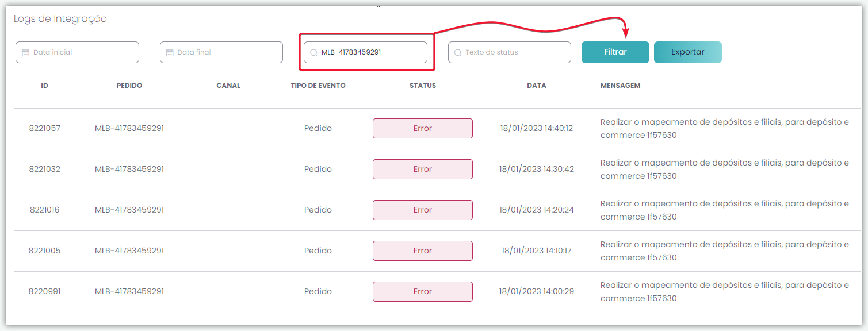Click the Error status badge for log 8220991

pos(423,291)
